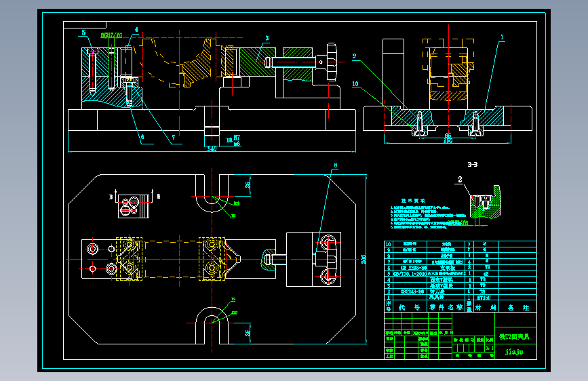This screenshot has width=588, height=381.
Task: Select the Ø5H7/f6 fit annotation at top left
Action: point(111,36)
